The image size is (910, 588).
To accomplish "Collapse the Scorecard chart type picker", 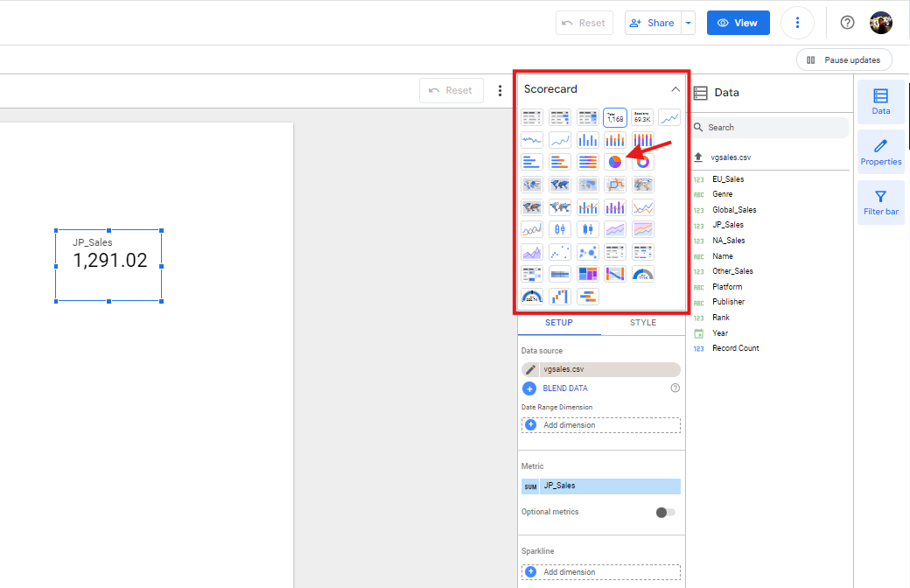I will point(675,89).
